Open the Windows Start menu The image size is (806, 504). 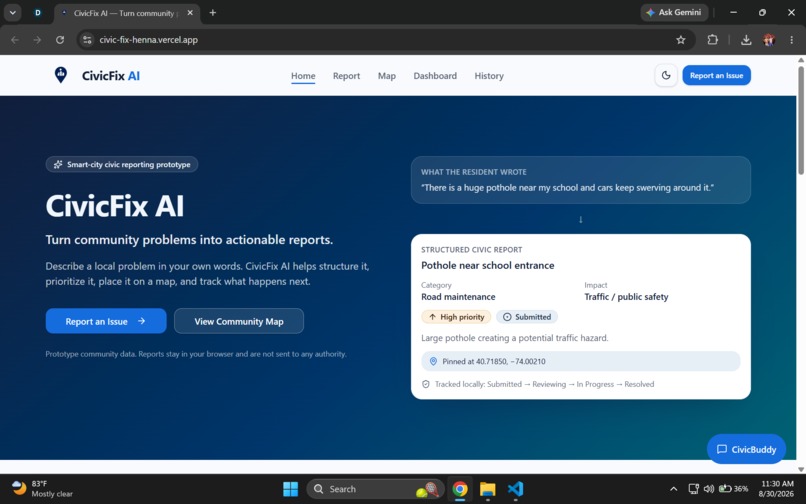(290, 489)
